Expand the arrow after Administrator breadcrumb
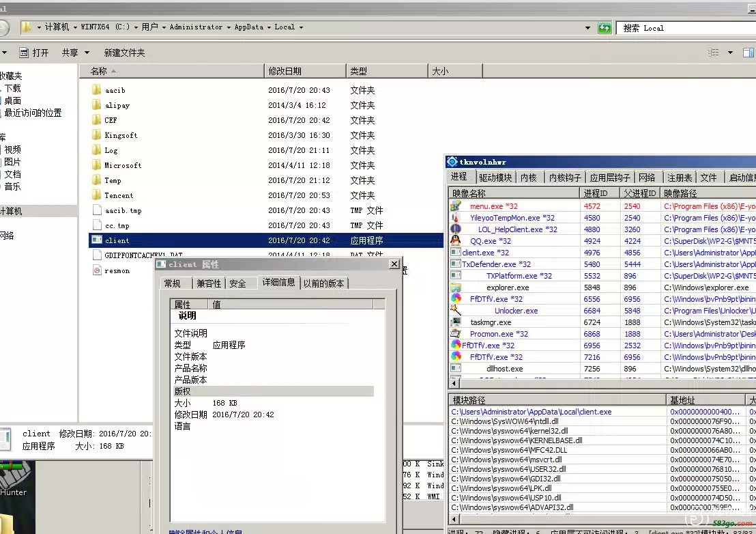 (229, 27)
